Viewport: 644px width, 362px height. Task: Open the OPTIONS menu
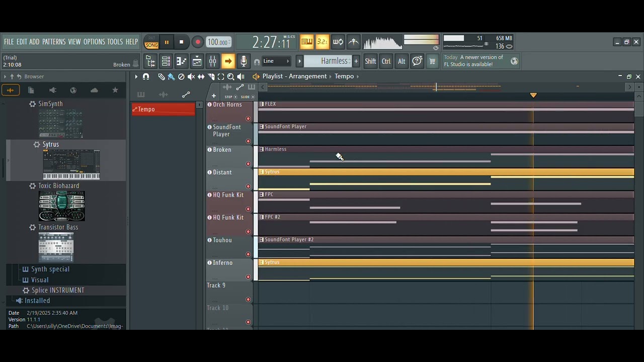(x=94, y=42)
